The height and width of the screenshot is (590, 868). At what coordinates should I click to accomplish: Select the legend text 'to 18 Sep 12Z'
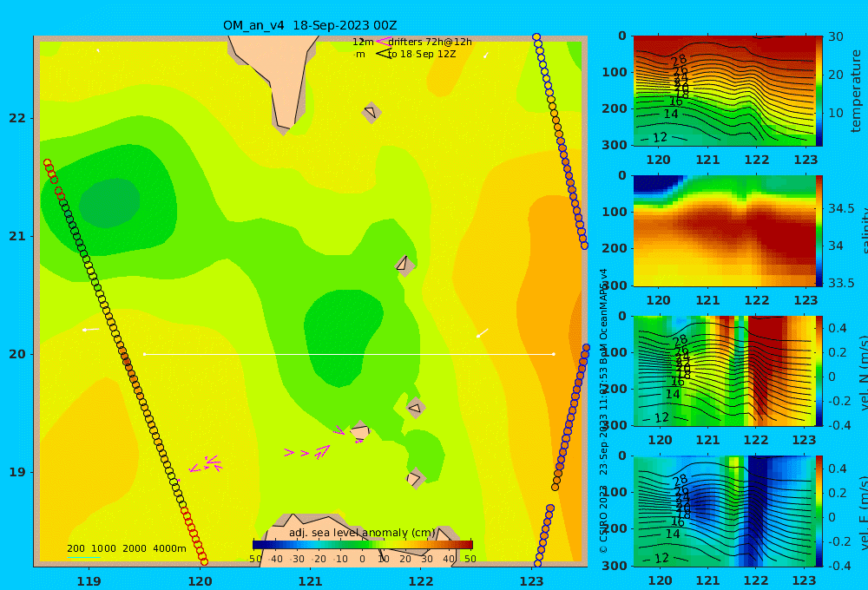(x=422, y=55)
